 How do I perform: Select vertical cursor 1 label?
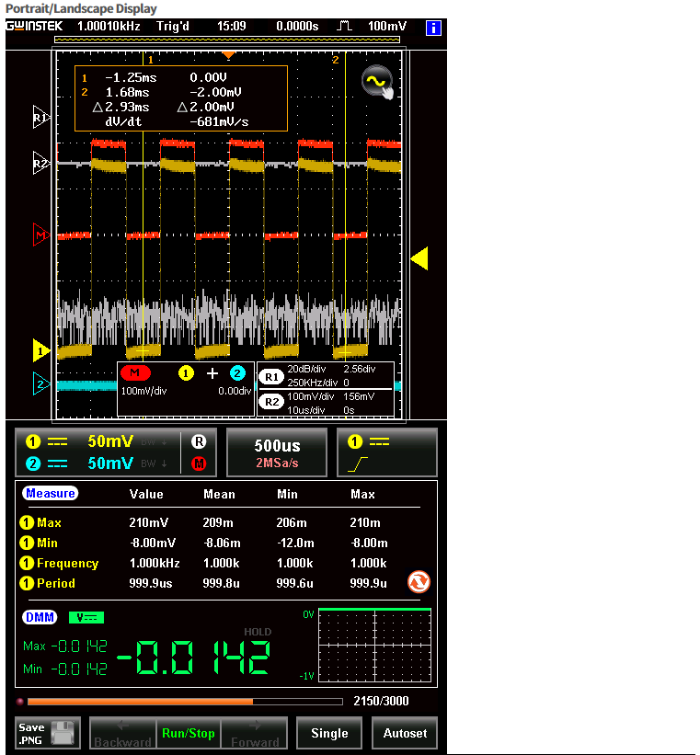[x=150, y=60]
